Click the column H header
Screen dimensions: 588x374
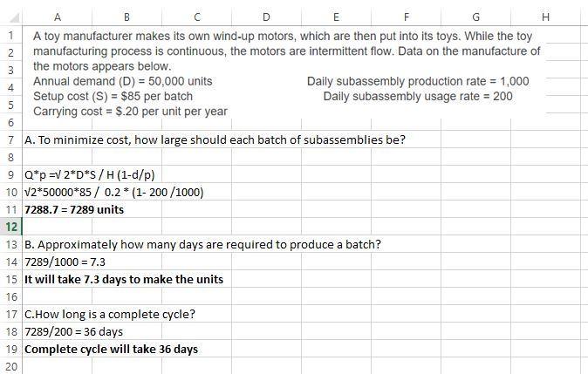[545, 17]
